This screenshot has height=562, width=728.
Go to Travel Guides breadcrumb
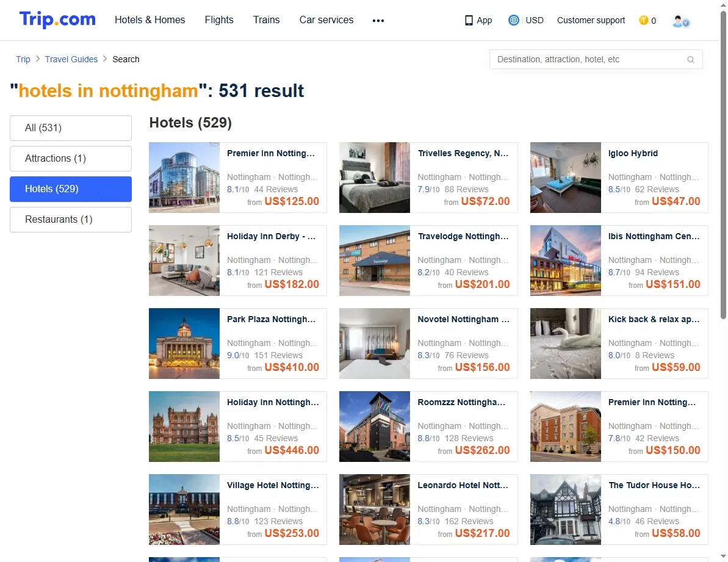click(71, 59)
